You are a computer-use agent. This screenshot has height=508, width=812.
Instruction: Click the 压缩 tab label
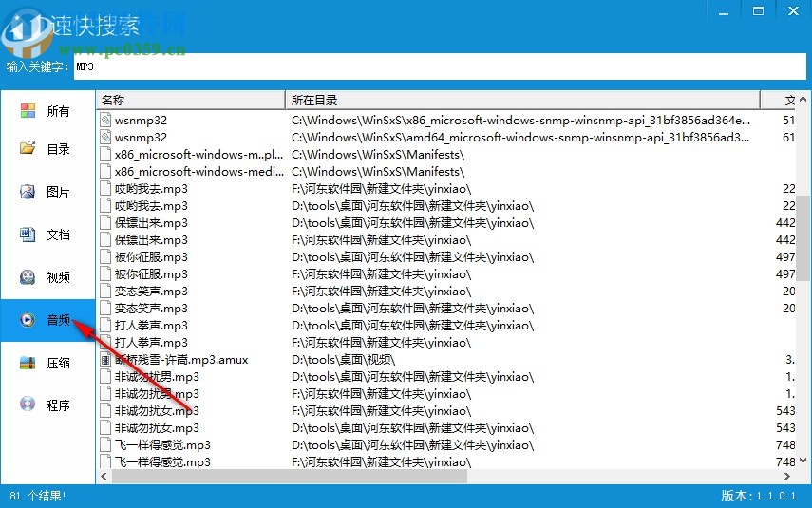[58, 363]
